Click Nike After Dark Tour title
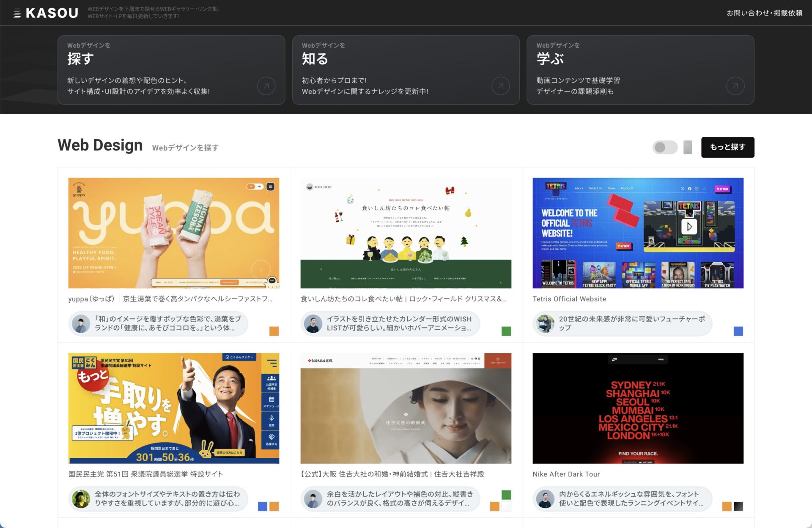Viewport: 812px width, 528px height. click(566, 474)
